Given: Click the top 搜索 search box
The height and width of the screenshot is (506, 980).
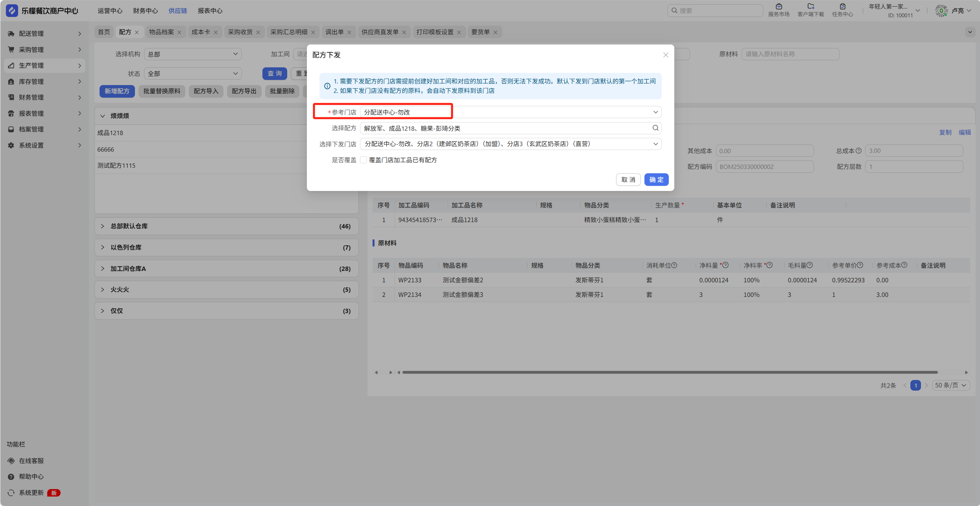Looking at the screenshot, I should point(715,11).
